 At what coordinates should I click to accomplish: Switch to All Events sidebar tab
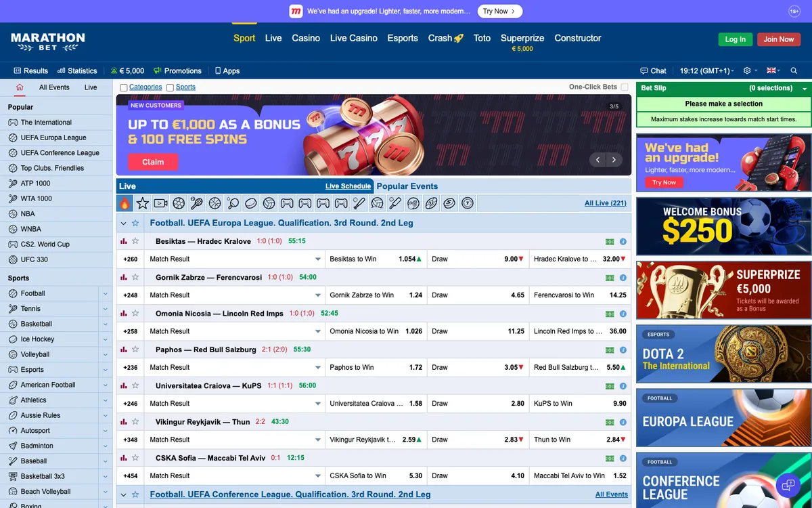pyautogui.click(x=54, y=87)
